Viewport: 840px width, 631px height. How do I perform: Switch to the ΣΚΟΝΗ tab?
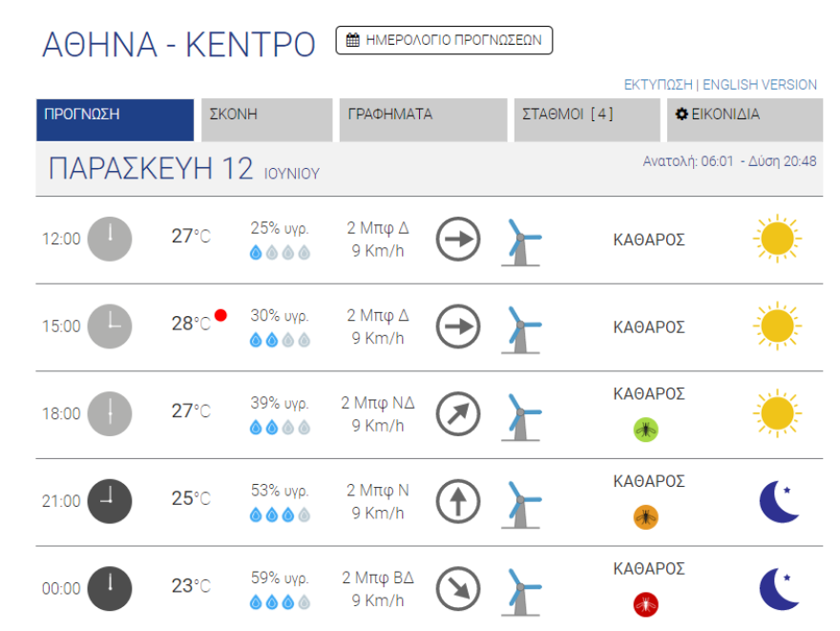[266, 119]
